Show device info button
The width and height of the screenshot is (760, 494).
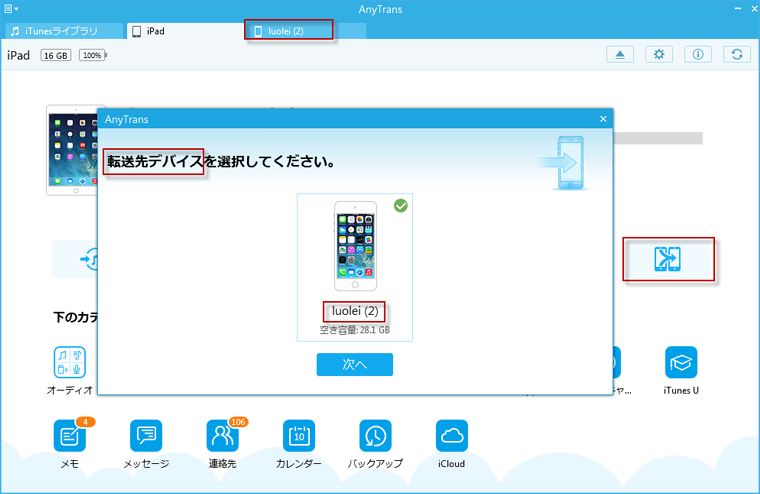(x=698, y=54)
